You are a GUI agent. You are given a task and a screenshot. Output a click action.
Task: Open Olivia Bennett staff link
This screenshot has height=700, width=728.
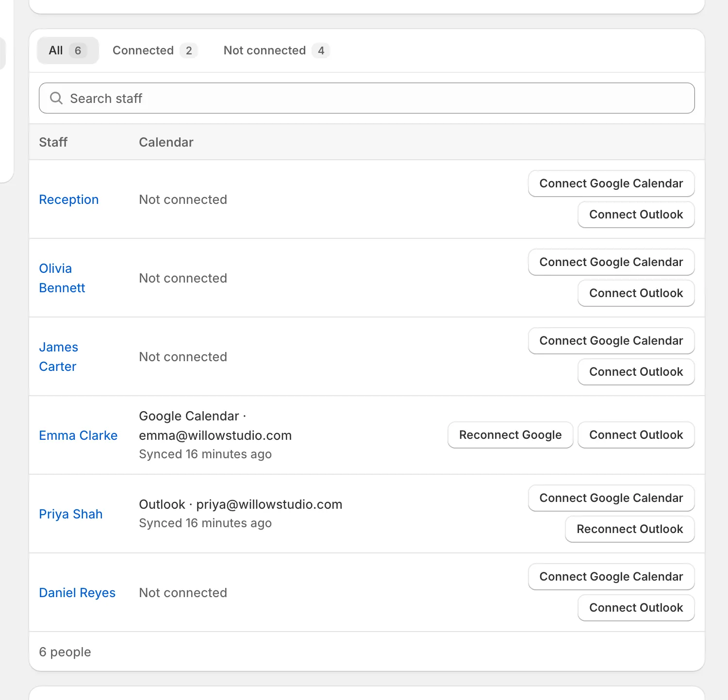pos(62,278)
